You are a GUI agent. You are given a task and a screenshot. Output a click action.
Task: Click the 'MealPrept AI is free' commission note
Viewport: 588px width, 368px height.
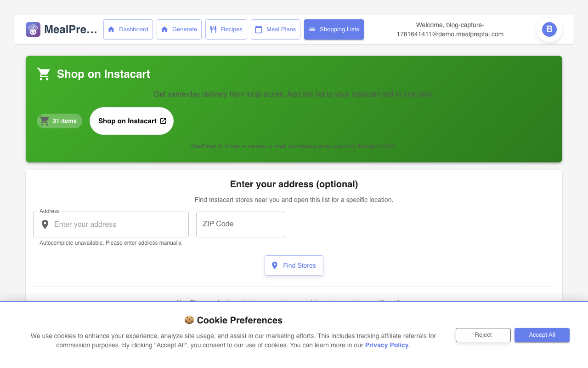[x=294, y=146]
